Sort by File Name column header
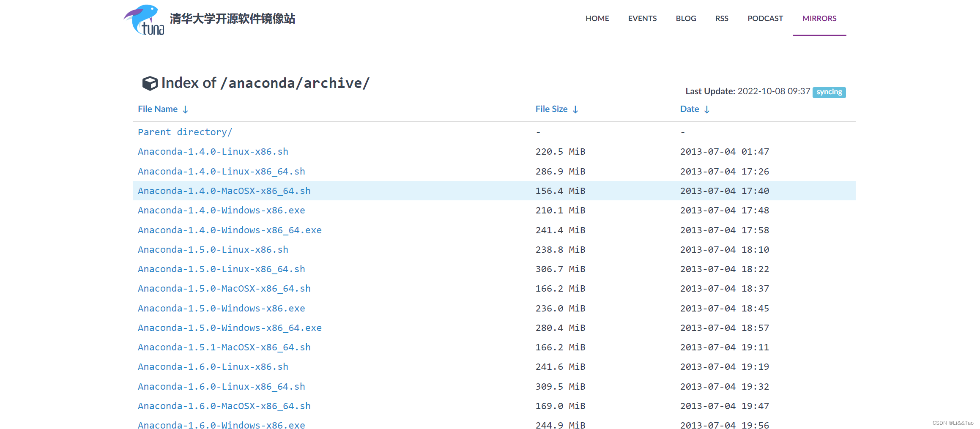980x429 pixels. coord(163,109)
